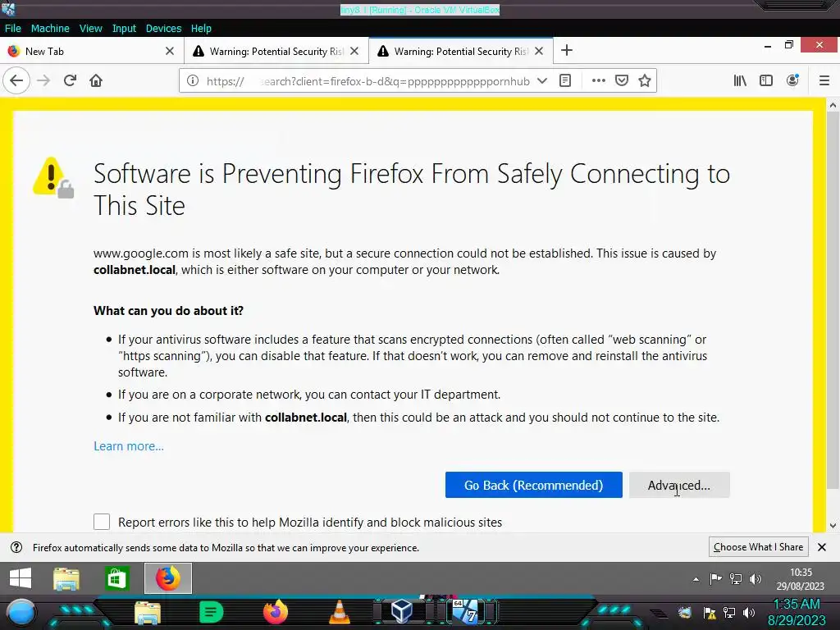Bookmark this page with the star
This screenshot has width=840, height=630.
[645, 81]
